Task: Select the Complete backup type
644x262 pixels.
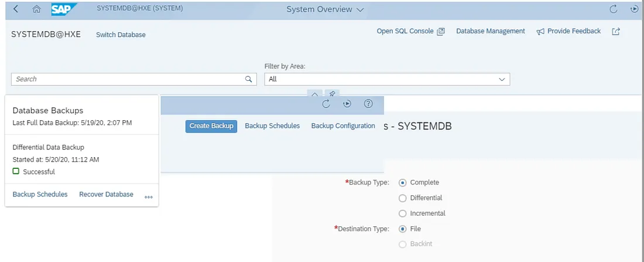Action: [403, 182]
